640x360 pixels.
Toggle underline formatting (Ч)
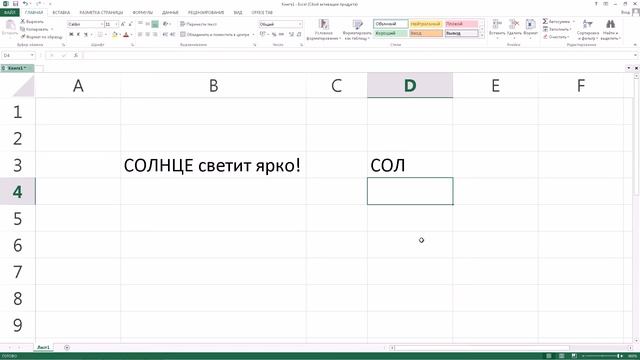pyautogui.click(x=86, y=35)
